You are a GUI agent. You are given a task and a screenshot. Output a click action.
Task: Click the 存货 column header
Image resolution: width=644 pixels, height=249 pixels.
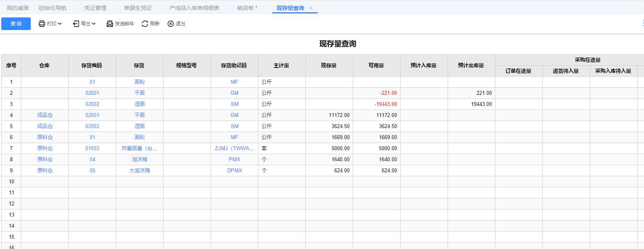coord(139,66)
